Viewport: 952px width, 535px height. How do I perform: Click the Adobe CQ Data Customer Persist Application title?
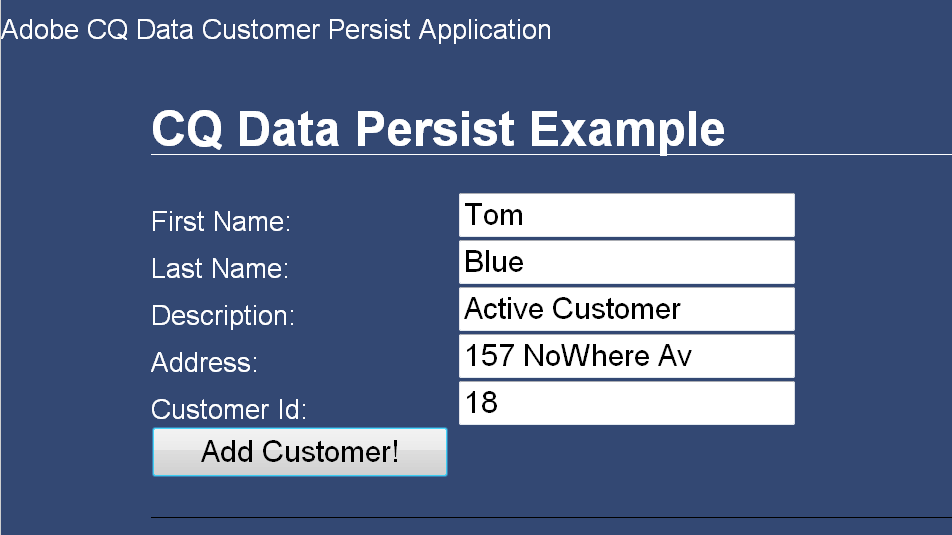[276, 30]
